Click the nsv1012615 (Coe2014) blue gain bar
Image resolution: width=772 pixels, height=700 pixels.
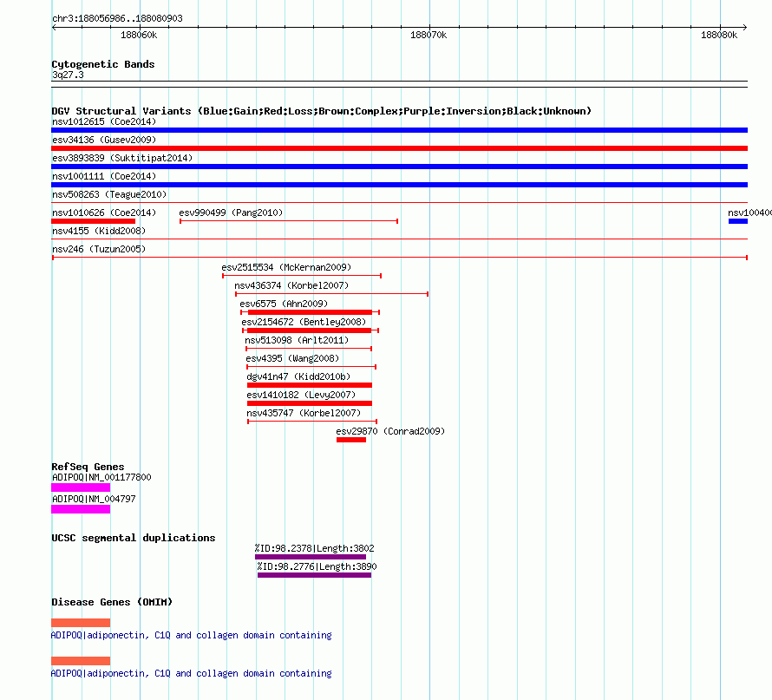[399, 130]
